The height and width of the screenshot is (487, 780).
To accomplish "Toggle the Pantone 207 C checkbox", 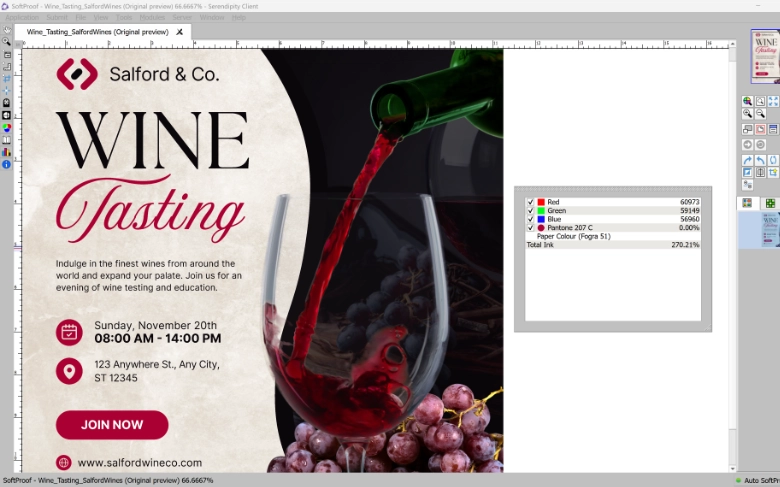I will point(530,228).
